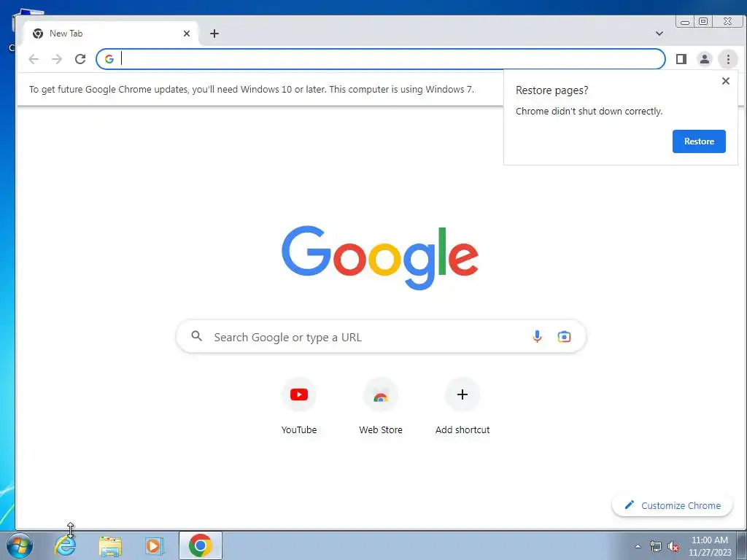Open the Windows Start menu

20,545
